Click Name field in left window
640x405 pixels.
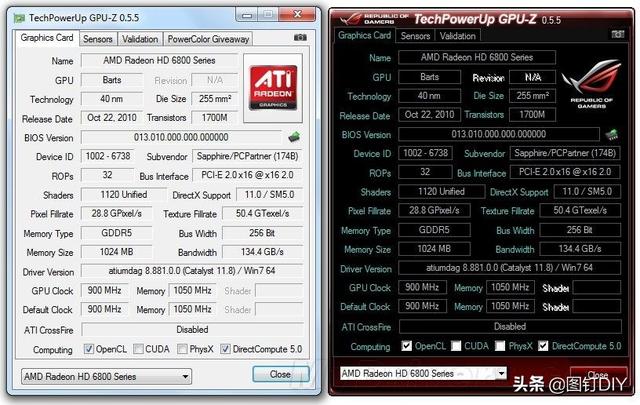tap(159, 60)
